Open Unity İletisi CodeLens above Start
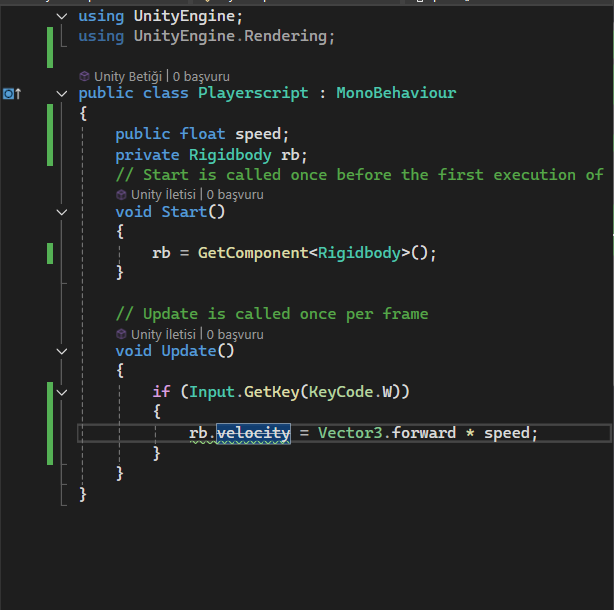614x610 pixels. (x=163, y=195)
